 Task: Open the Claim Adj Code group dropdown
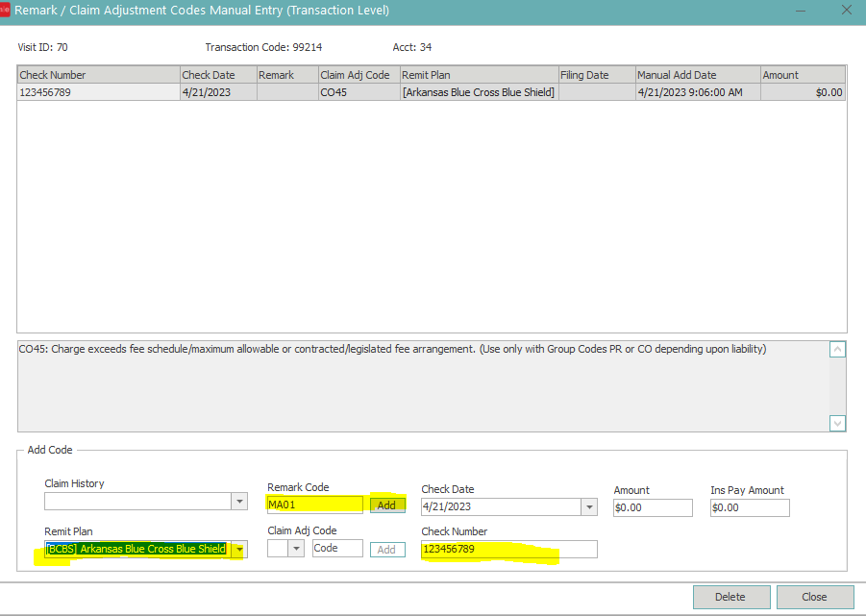(296, 549)
